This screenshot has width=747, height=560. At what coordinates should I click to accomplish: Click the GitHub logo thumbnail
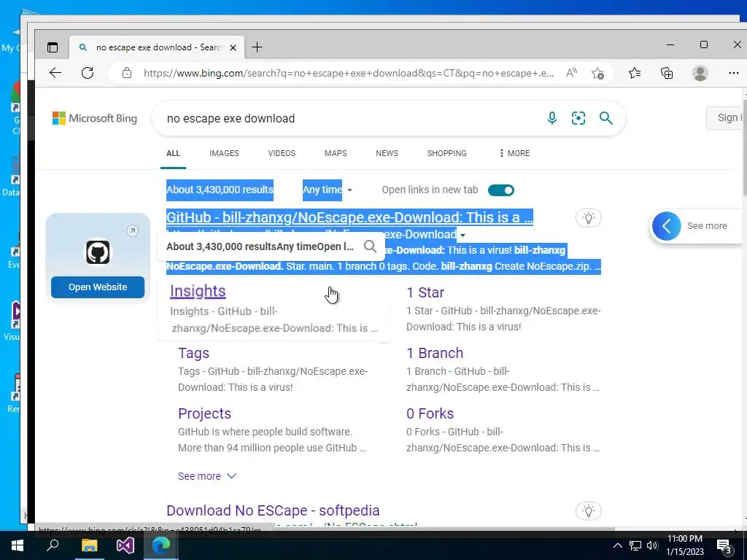click(98, 252)
